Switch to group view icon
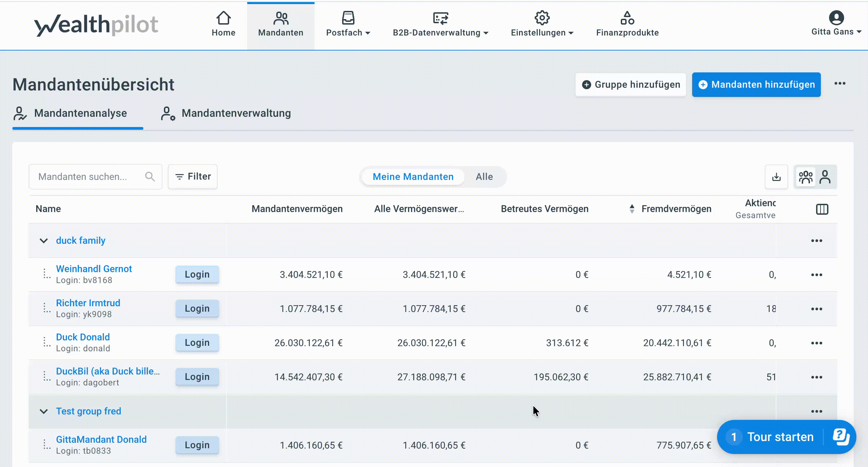This screenshot has height=467, width=868. coord(806,177)
